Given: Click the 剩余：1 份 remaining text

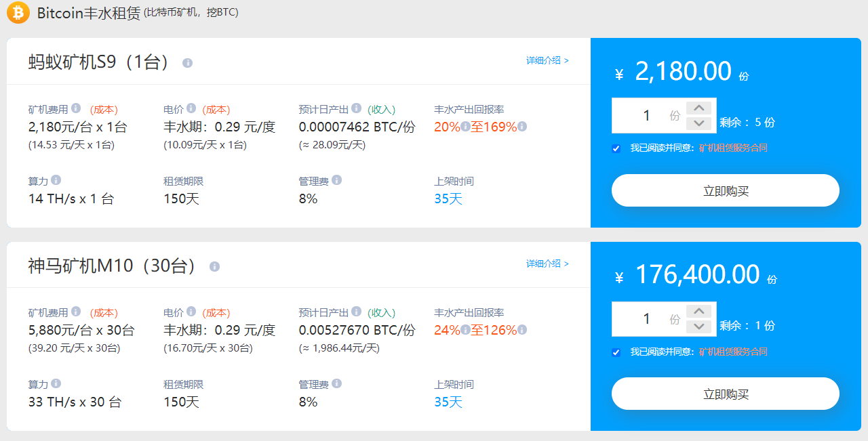Looking at the screenshot, I should 747,326.
